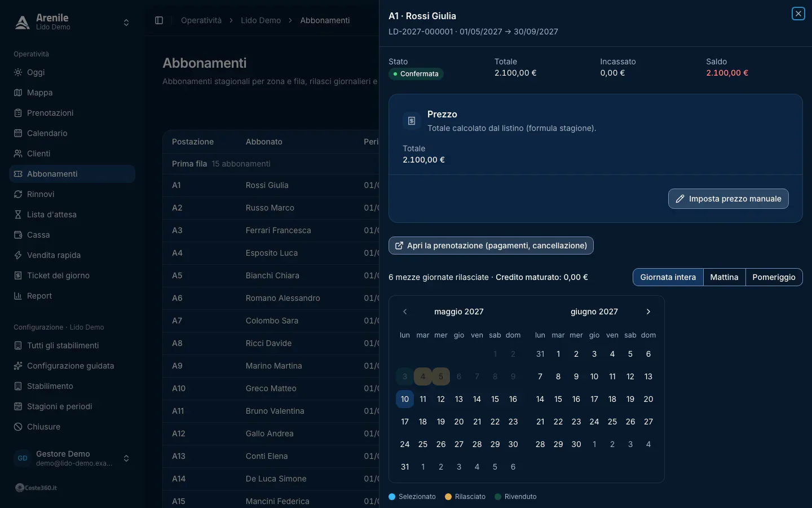Select 15 giugno 2027 in calendar
This screenshot has width=812, height=508.
coord(558,399)
